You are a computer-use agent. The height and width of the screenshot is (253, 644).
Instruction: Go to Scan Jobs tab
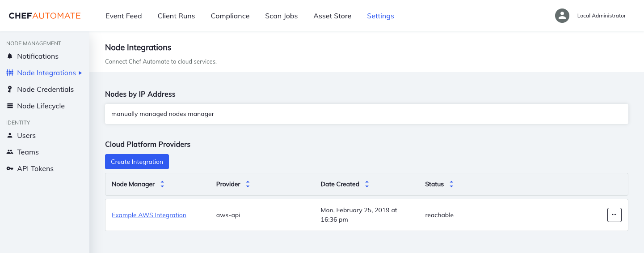(281, 16)
